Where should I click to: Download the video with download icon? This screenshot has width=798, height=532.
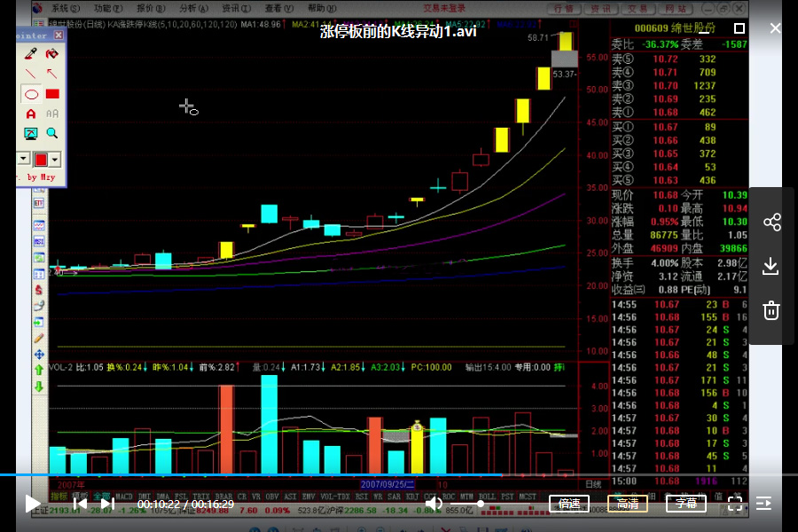[771, 266]
